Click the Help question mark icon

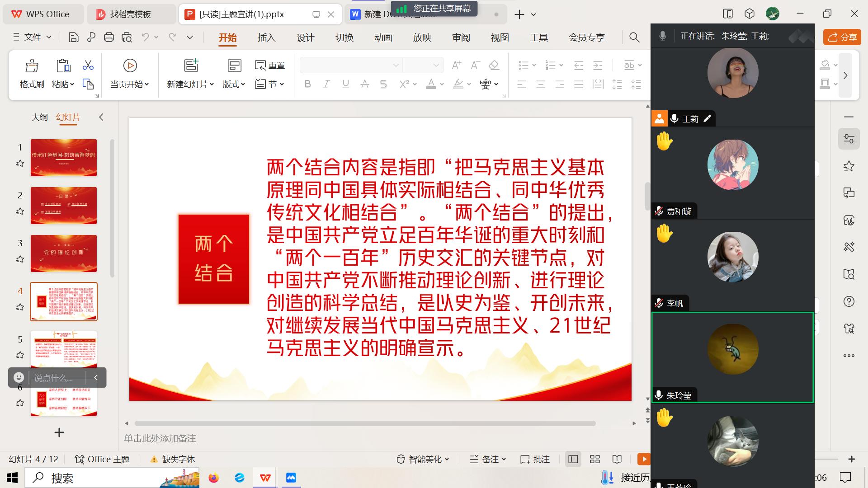click(x=849, y=301)
